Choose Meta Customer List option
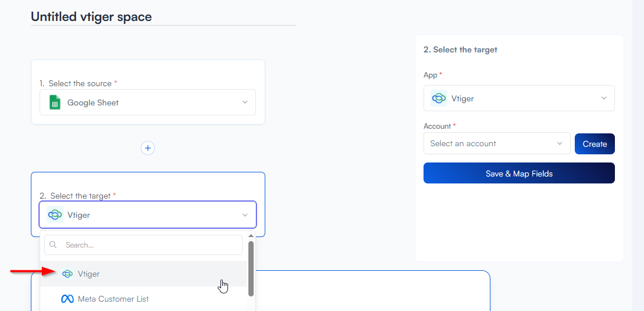 coord(113,299)
